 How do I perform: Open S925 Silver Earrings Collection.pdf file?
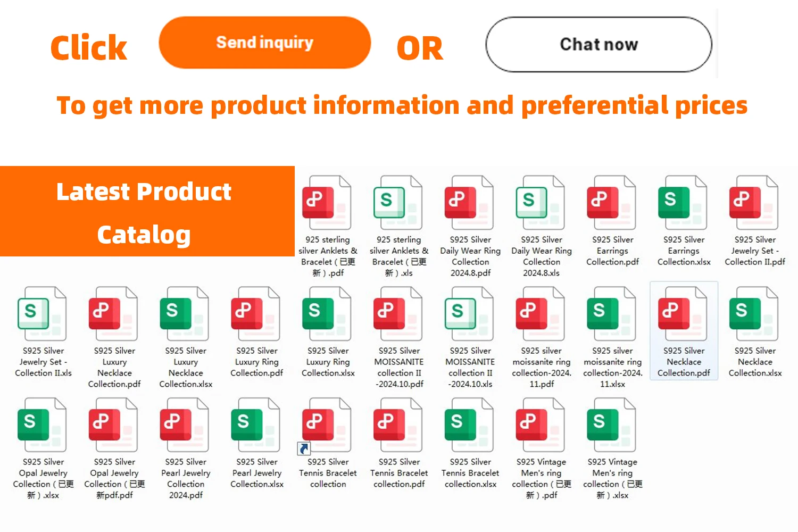612,204
